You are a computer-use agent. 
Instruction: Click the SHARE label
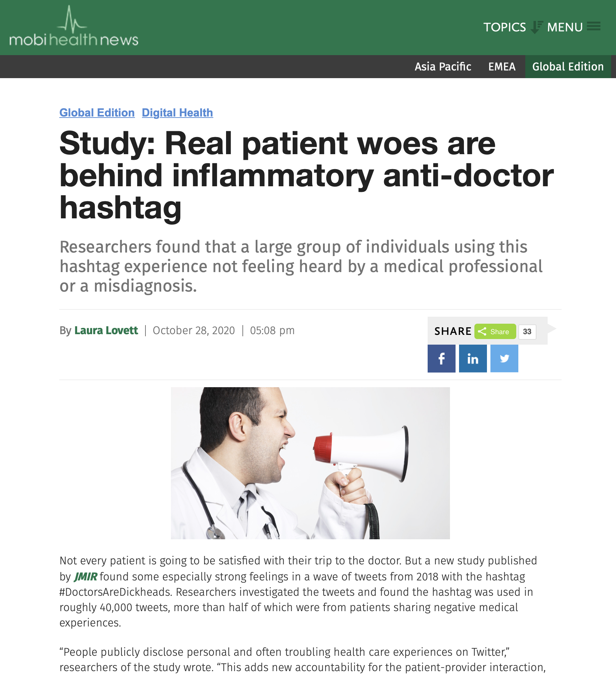coord(452,331)
